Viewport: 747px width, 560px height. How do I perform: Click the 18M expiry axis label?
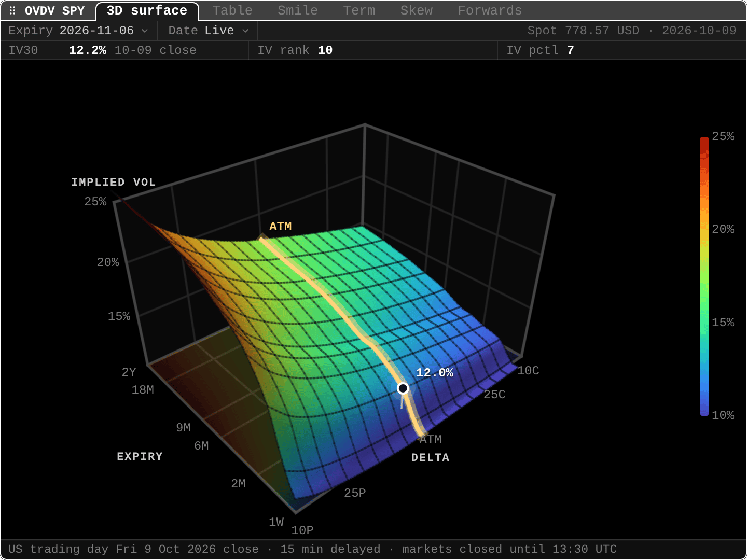[x=143, y=390]
